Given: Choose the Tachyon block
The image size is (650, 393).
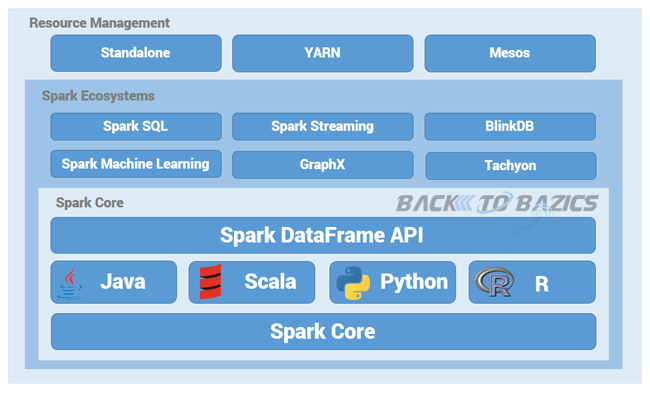Looking at the screenshot, I should coord(511,166).
